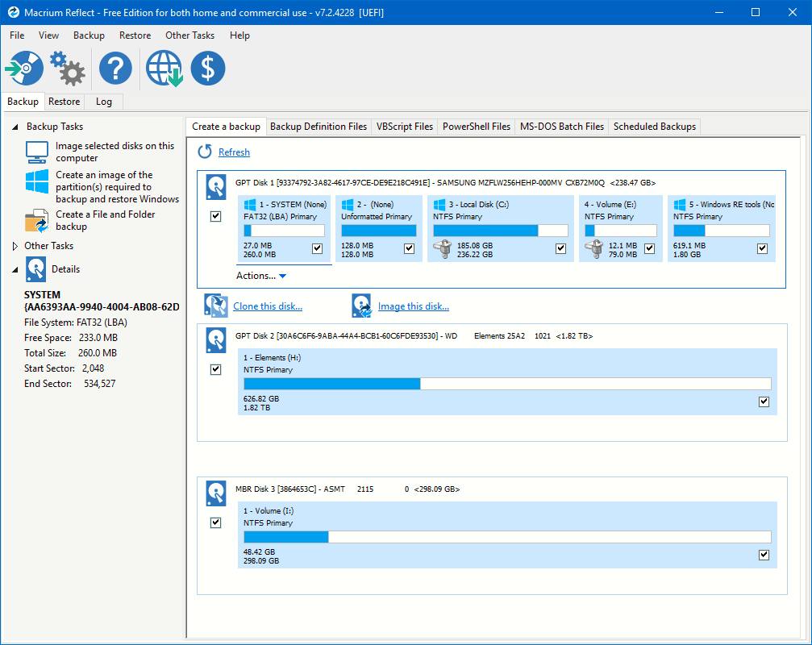Uncheck the Local Disk (C:) partition checkbox
Screen dimensions: 812x645
(x=561, y=249)
